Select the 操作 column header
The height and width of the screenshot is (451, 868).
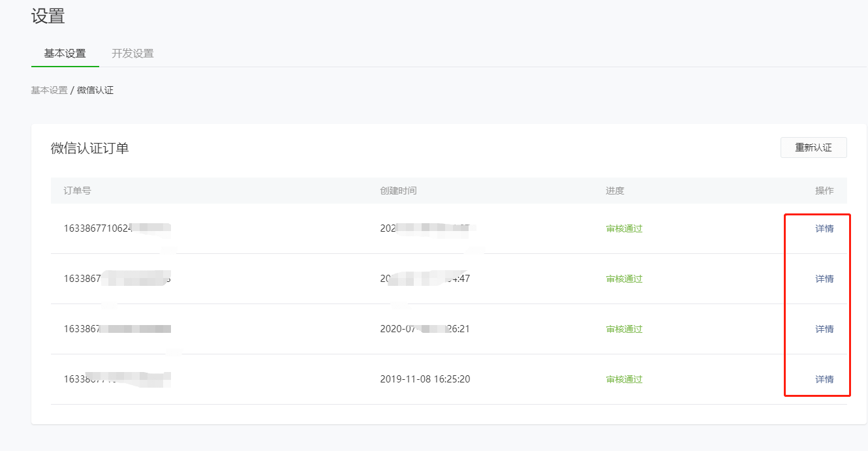[x=824, y=191]
